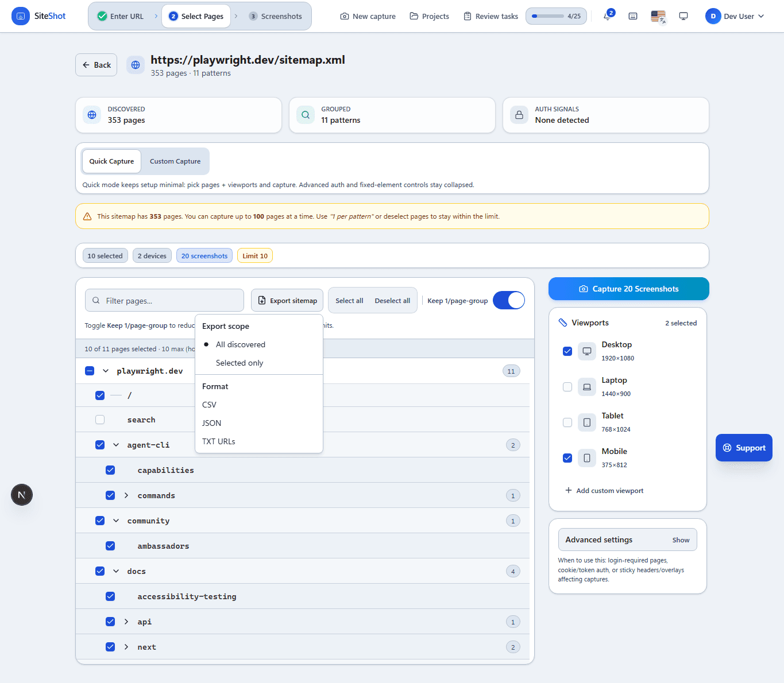Focus the Filter pages input field
This screenshot has width=784, height=683.
tap(164, 300)
